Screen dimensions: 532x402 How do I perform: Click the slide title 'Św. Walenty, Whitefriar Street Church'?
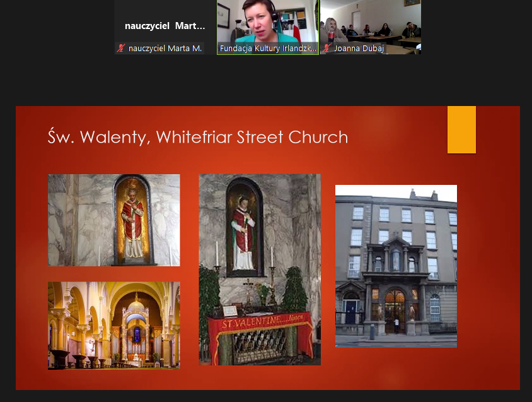pos(198,137)
